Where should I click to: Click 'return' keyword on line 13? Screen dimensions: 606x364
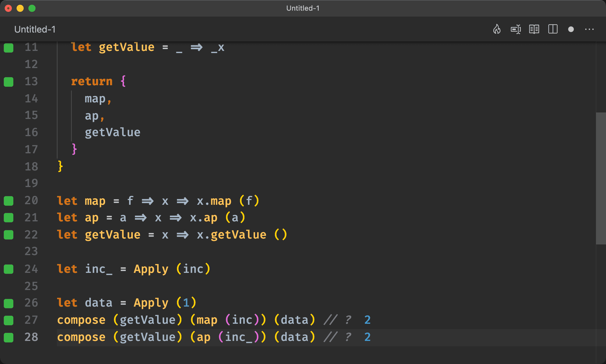(92, 81)
